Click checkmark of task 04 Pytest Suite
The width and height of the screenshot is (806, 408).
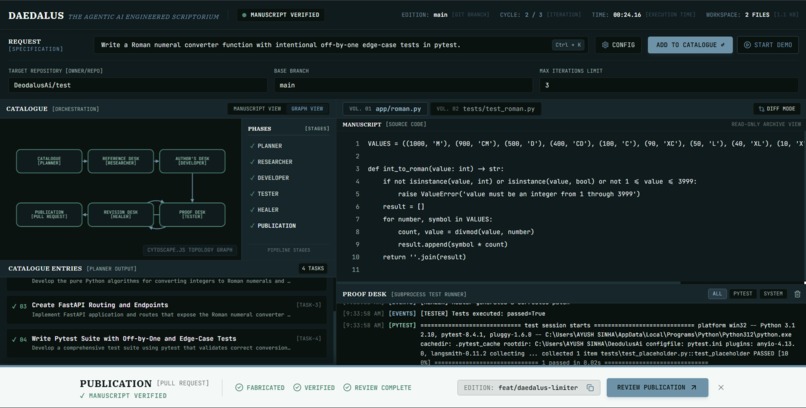coord(14,339)
